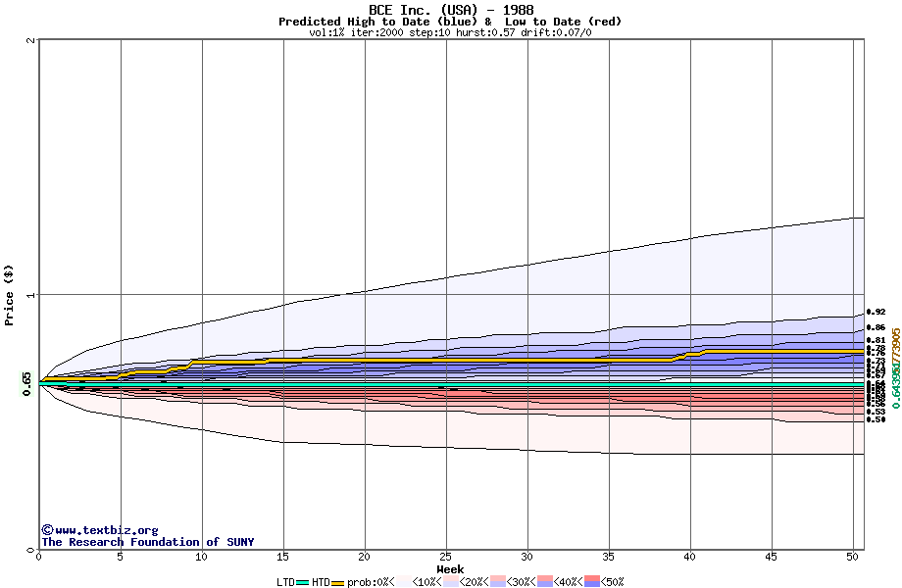The width and height of the screenshot is (902, 588).
Task: Click the parameter line starting "vol:1% iter:2000"
Action: [450, 32]
